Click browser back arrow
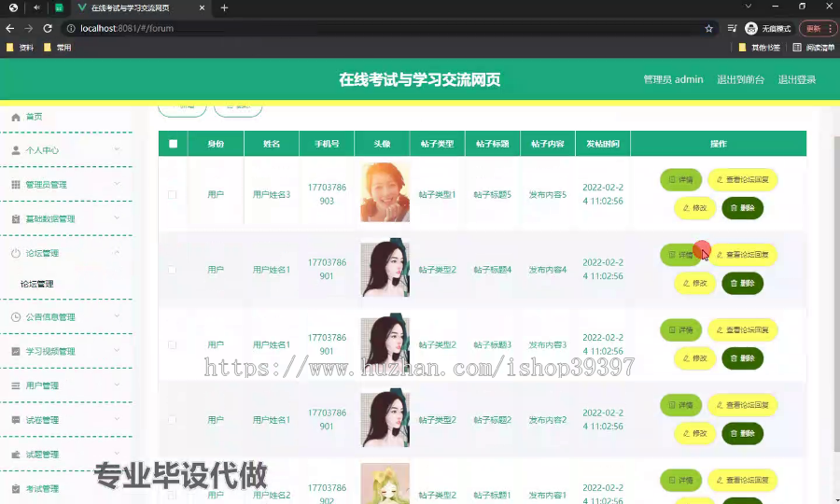This screenshot has height=504, width=840. 9,28
